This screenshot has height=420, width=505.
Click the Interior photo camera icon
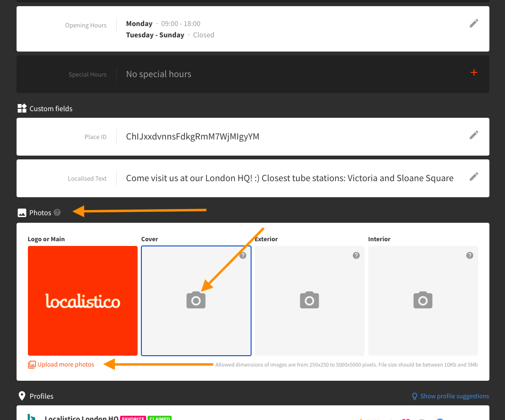[x=423, y=300]
